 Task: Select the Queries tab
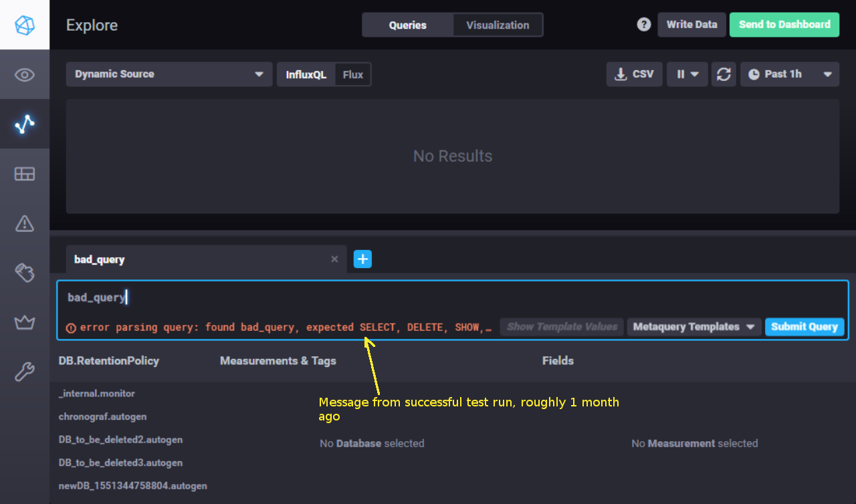407,25
